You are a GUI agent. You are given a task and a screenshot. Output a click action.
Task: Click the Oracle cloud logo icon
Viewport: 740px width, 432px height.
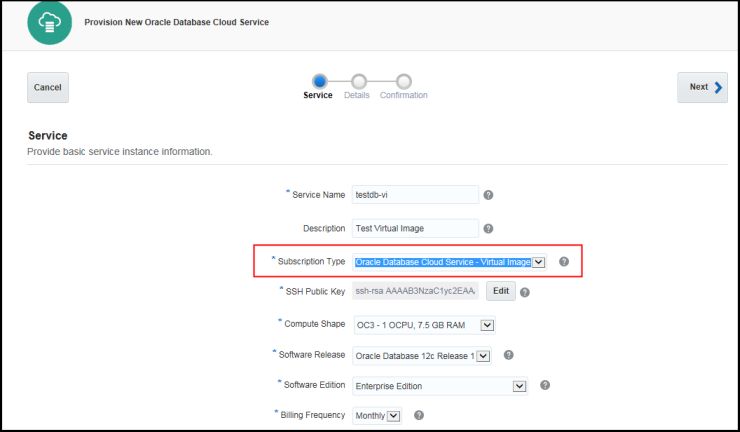(x=46, y=22)
